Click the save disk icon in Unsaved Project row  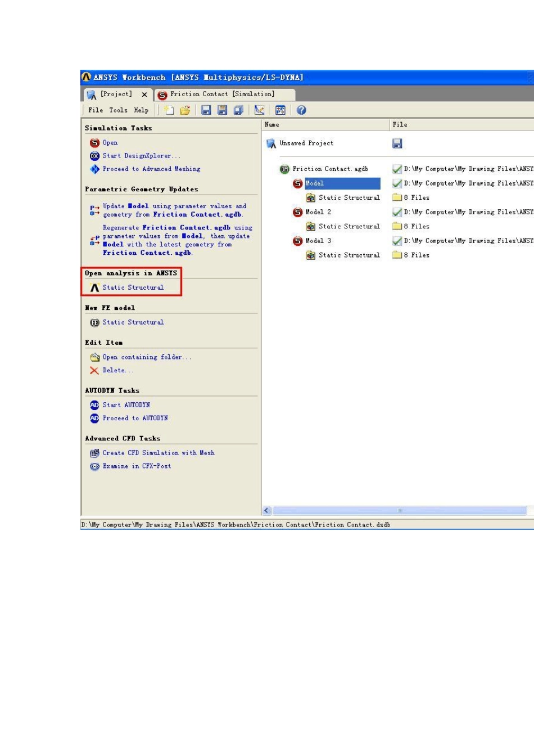coord(397,143)
